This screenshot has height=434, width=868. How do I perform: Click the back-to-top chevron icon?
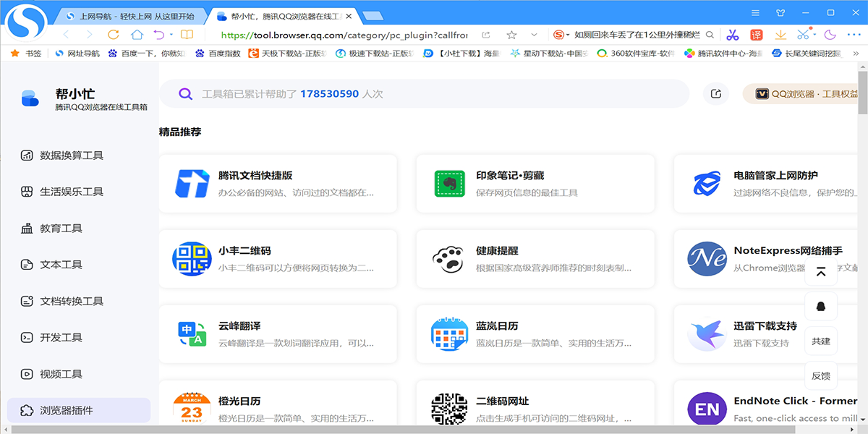coord(821,271)
